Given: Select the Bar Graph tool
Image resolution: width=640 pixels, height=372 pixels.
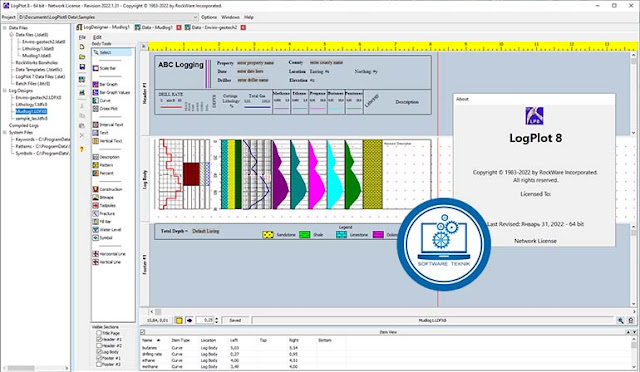Looking at the screenshot, I should tap(105, 85).
